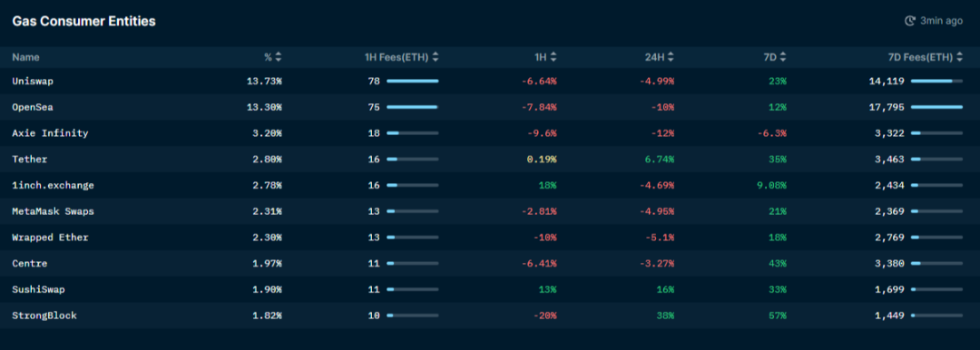980x350 pixels.
Task: Open the OpenSea entity row
Action: [490, 108]
